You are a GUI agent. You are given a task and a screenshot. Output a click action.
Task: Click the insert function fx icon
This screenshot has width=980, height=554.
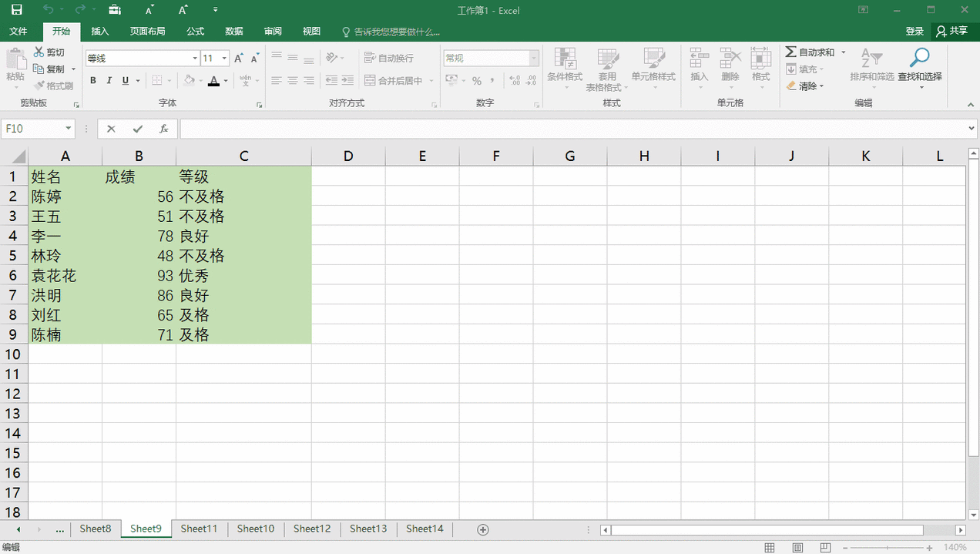point(163,129)
